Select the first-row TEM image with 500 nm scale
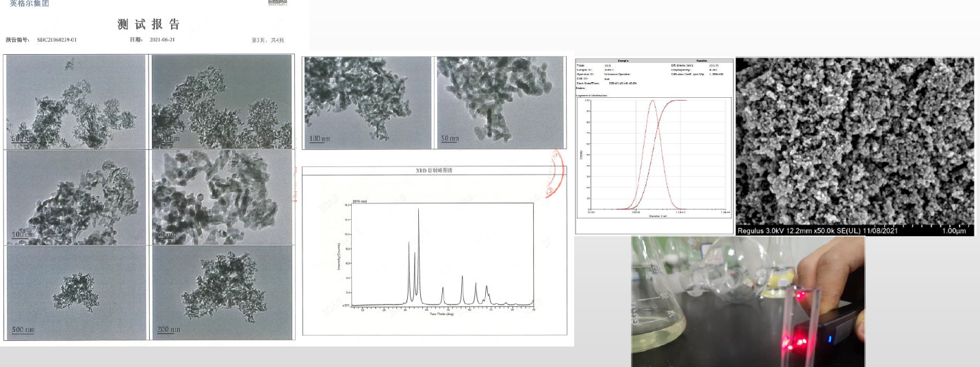 (x=77, y=101)
